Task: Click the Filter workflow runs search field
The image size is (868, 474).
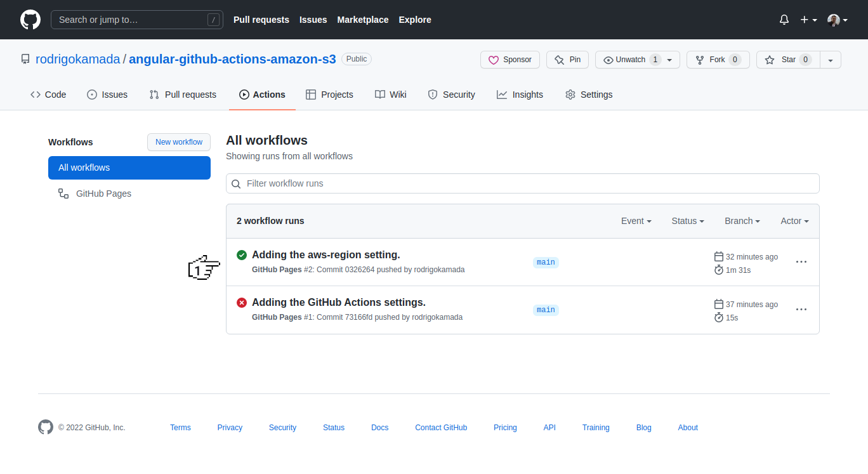Action: [x=523, y=183]
